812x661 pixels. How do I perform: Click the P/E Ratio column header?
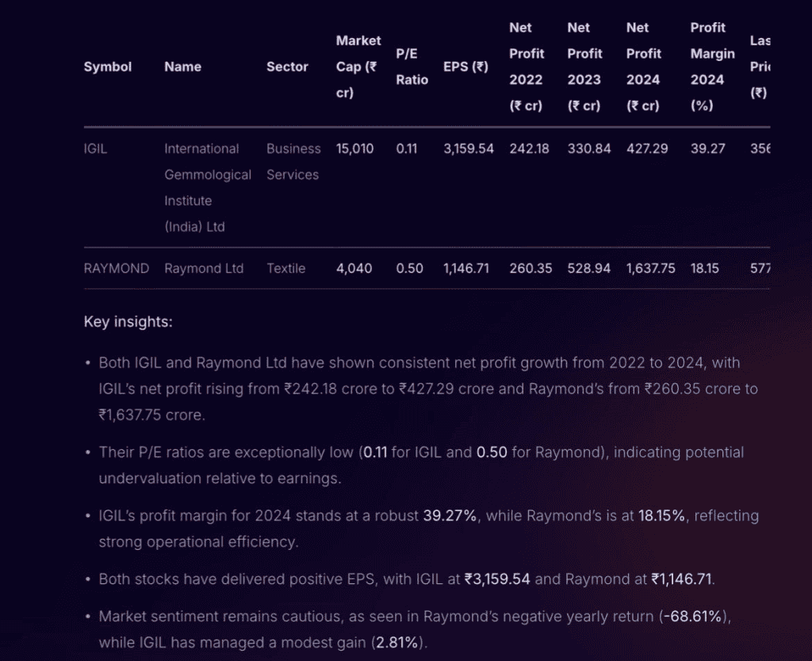coord(412,67)
